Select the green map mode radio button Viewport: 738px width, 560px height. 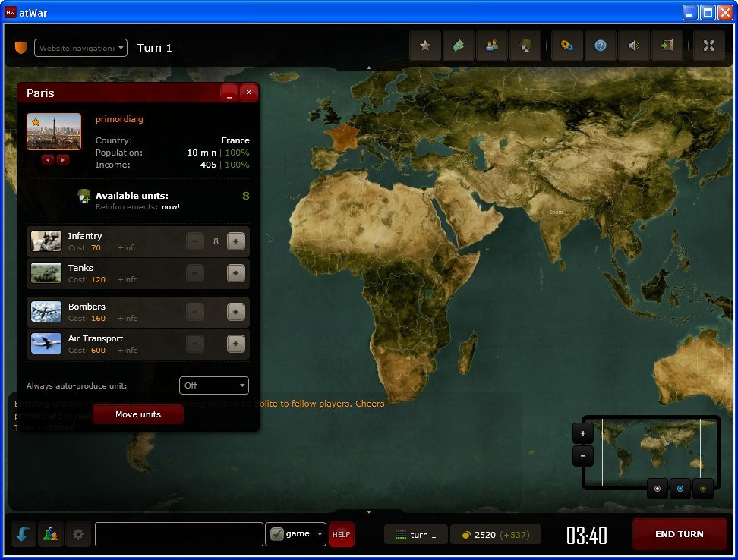[x=703, y=489]
